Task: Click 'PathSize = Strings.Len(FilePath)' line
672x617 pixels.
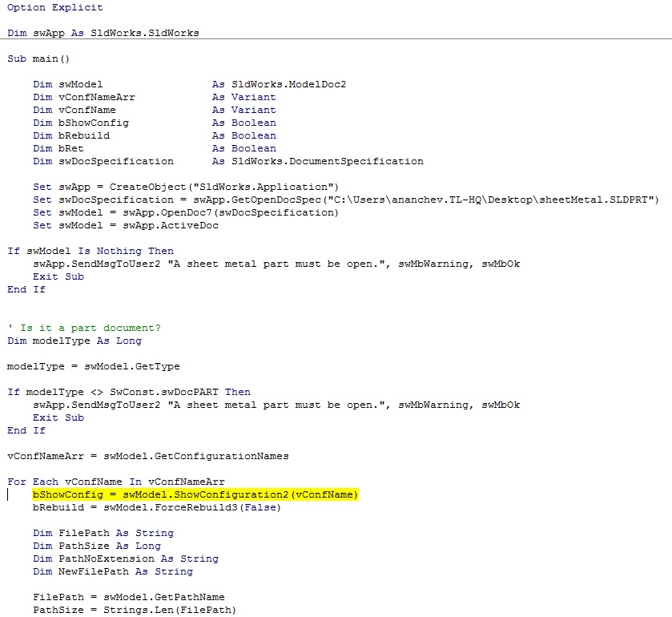Action: (x=135, y=610)
